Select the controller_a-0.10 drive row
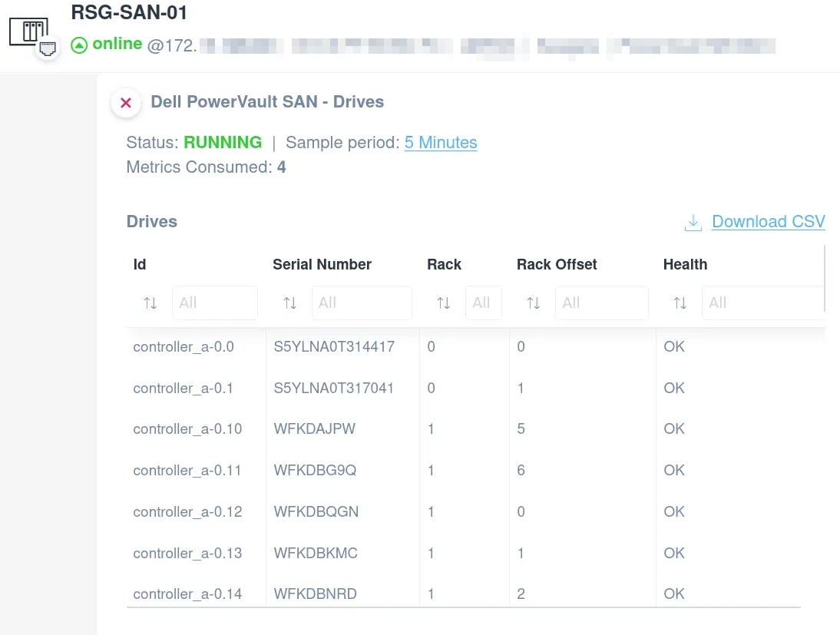840x635 pixels. point(187,428)
